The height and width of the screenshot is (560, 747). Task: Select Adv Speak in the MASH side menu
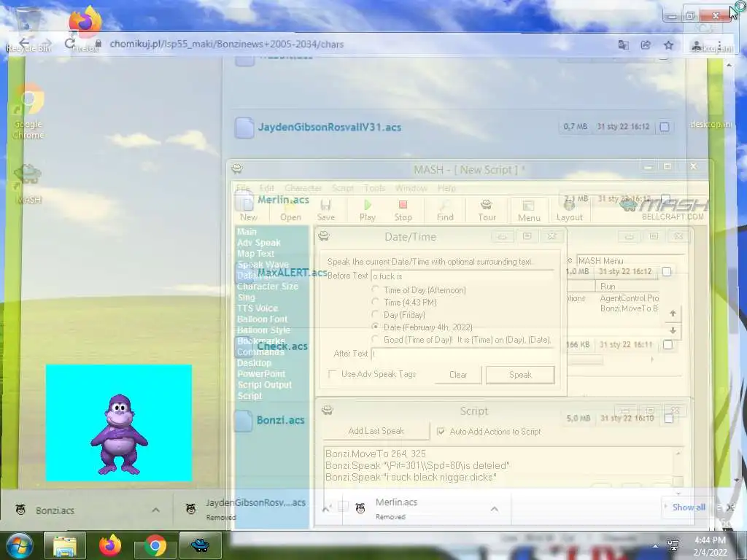(259, 242)
